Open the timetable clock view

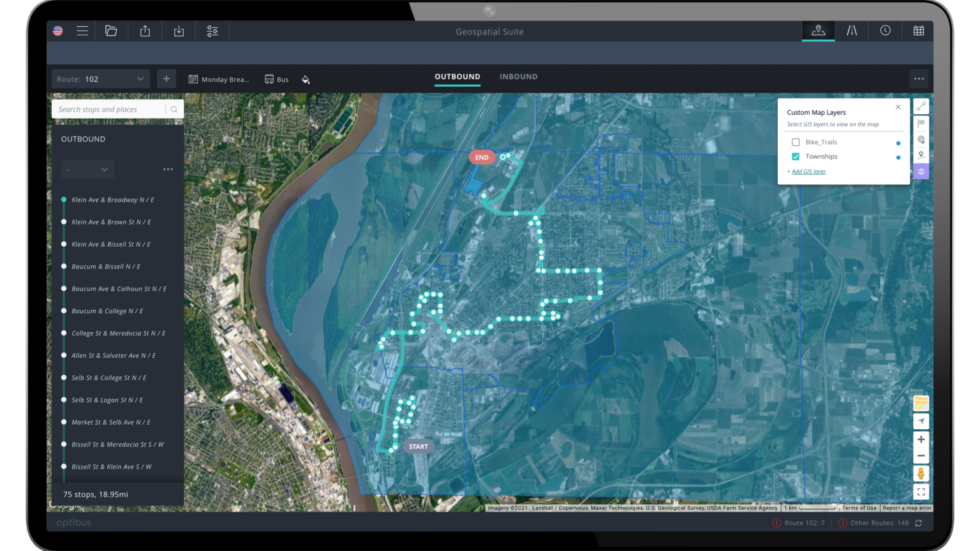[885, 31]
